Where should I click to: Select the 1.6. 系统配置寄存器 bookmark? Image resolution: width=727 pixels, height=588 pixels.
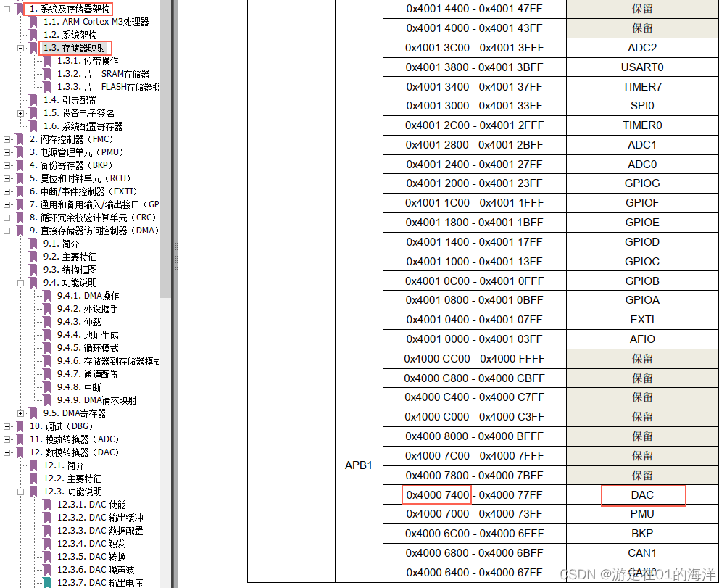click(83, 126)
